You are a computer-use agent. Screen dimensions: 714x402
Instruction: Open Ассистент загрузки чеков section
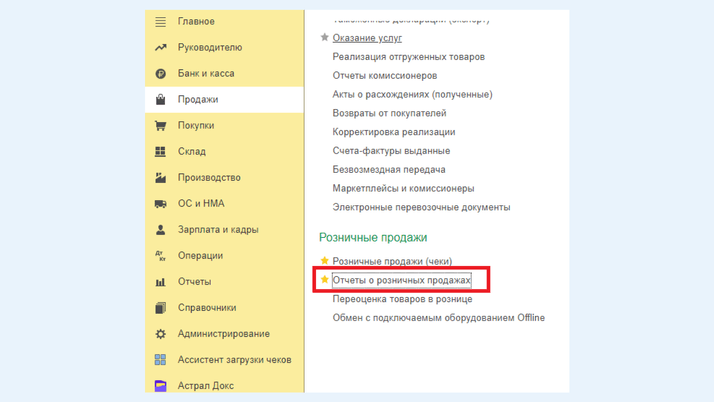224,360
